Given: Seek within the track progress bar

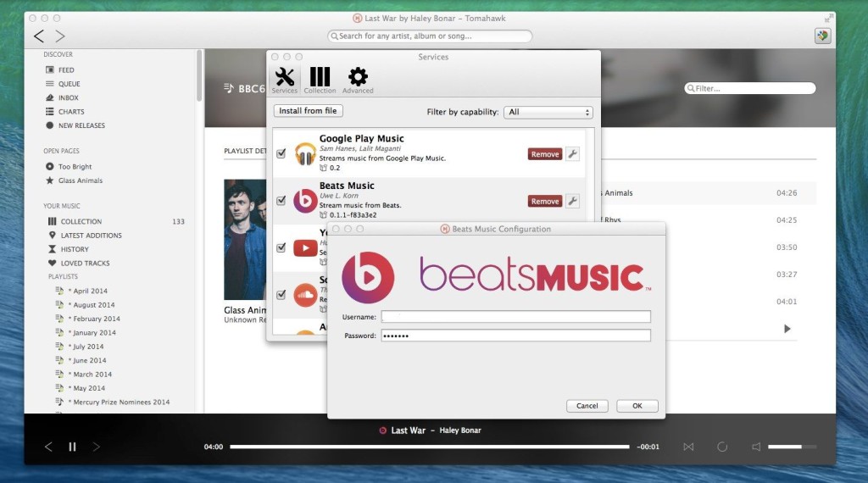Looking at the screenshot, I should (x=430, y=447).
